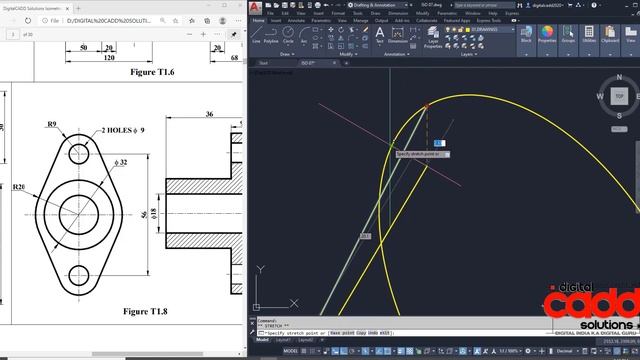Expand the Draw panel flyout
The height and width of the screenshot is (360, 640).
click(x=287, y=54)
